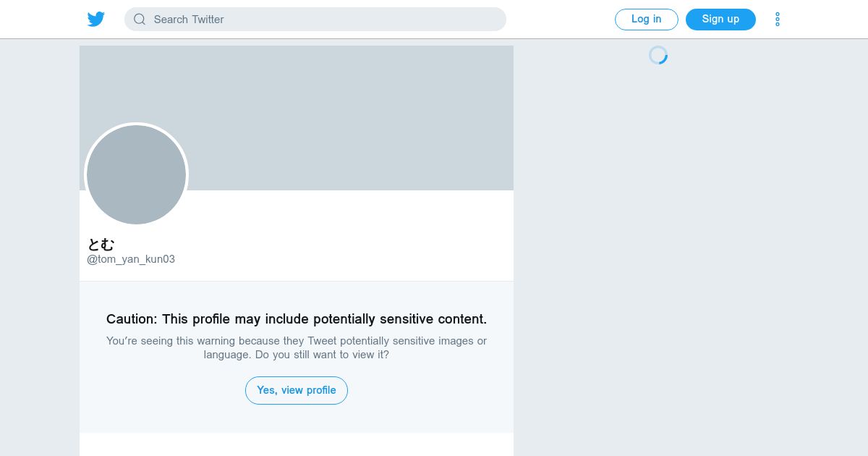Click the "You're seeing this warning" text line
The height and width of the screenshot is (456, 868).
click(x=297, y=341)
